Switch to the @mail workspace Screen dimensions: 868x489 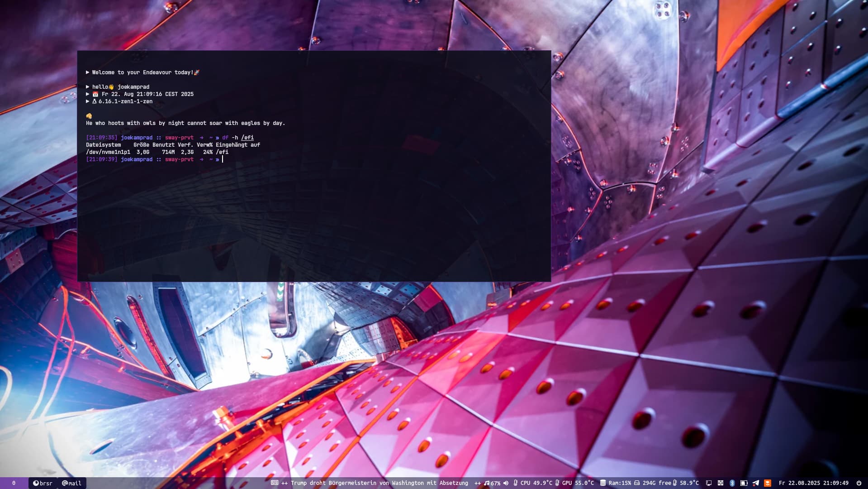click(x=71, y=483)
